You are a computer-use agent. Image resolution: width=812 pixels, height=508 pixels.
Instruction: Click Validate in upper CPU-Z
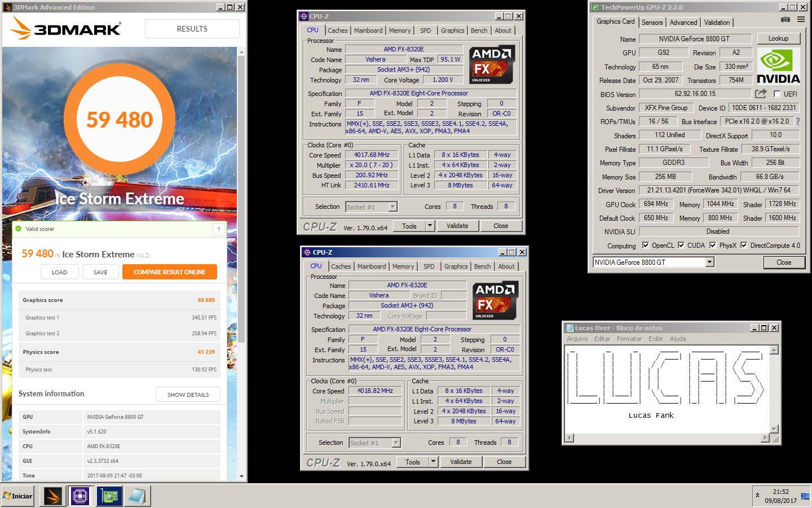coord(457,226)
